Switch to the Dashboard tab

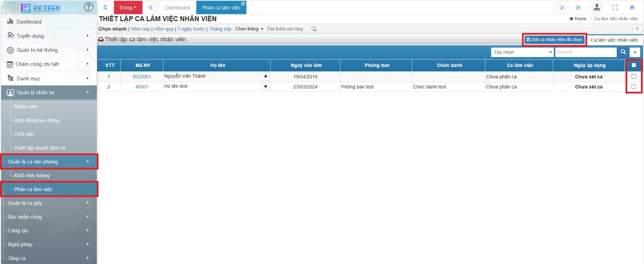click(x=177, y=7)
